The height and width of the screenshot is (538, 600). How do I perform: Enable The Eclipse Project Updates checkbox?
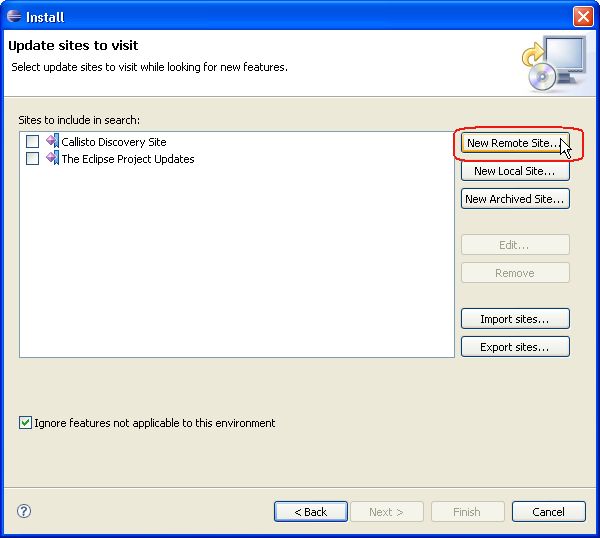point(33,159)
